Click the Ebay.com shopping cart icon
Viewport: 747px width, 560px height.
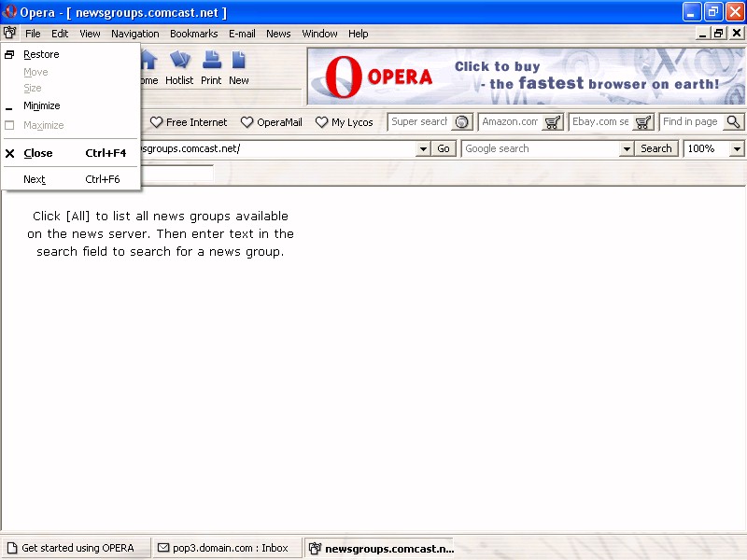(643, 122)
